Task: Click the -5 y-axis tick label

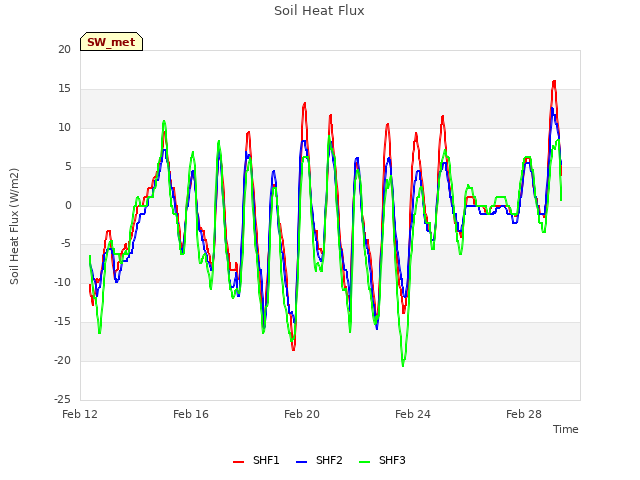Action: click(x=66, y=244)
